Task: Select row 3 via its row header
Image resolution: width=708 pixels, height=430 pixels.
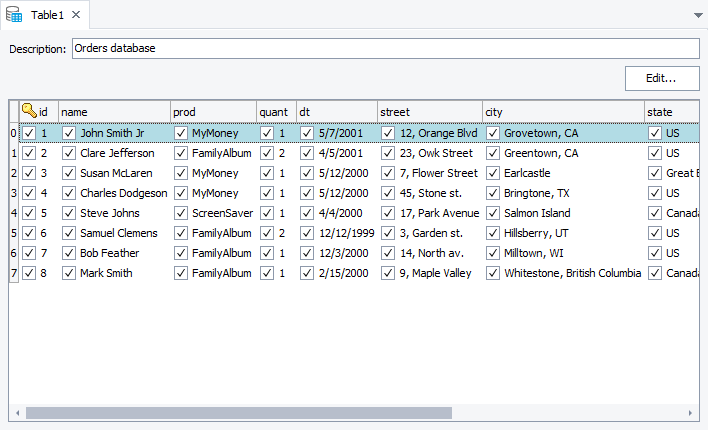Action: coord(13,193)
